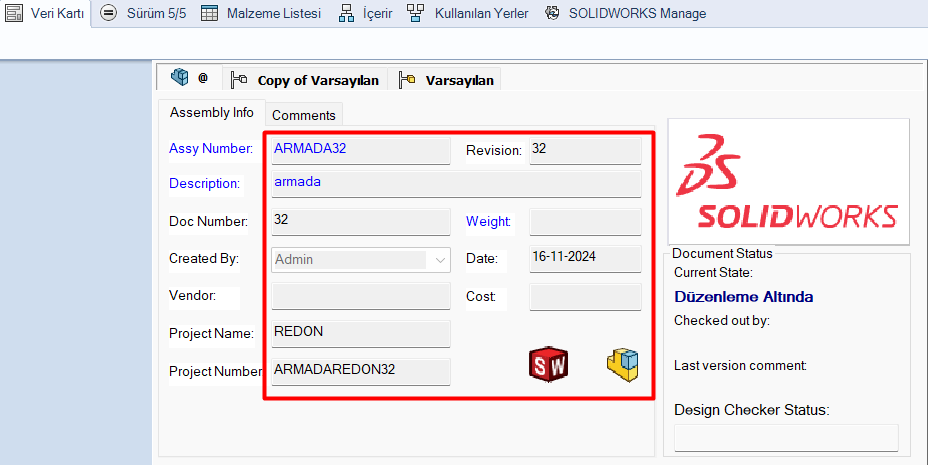Click the red SW cube icon

pos(548,364)
